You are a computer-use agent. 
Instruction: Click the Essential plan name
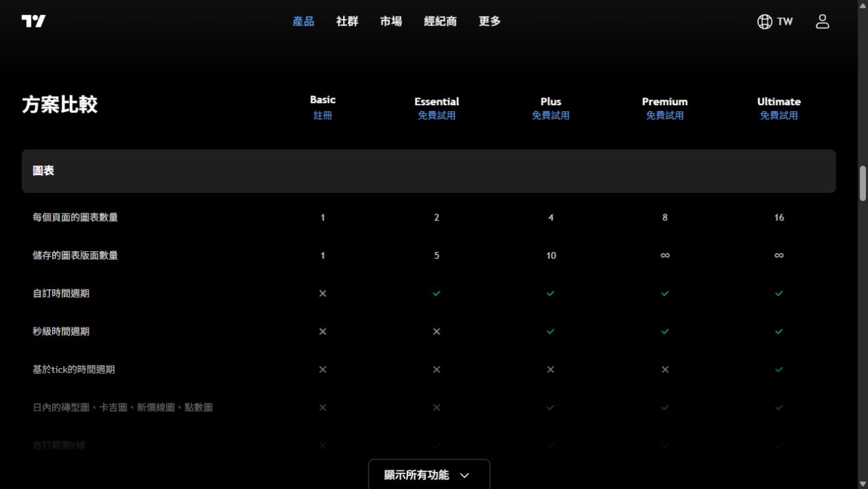click(436, 102)
